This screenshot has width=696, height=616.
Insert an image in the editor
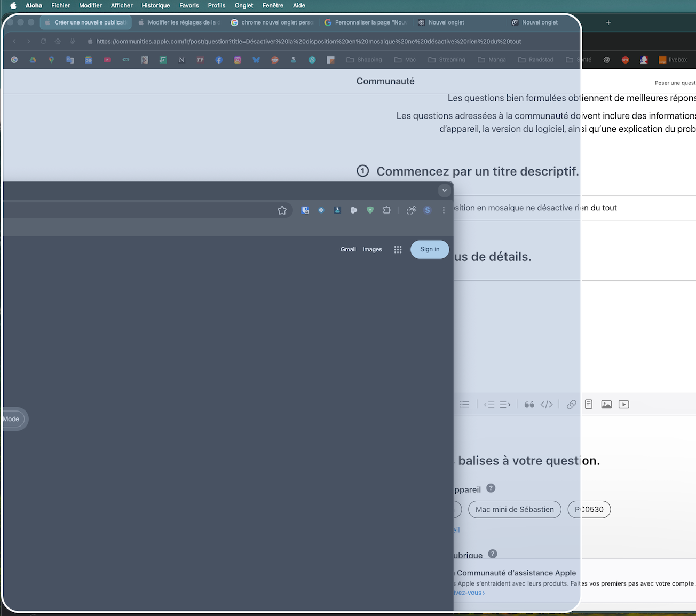pos(606,405)
